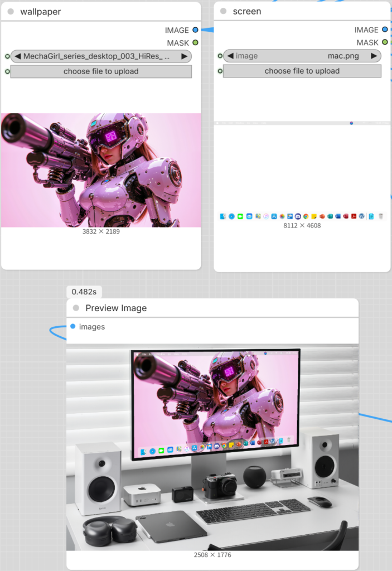This screenshot has width=392, height=571.
Task: Click the input socket beside the screen upload button
Action: pyautogui.click(x=220, y=71)
